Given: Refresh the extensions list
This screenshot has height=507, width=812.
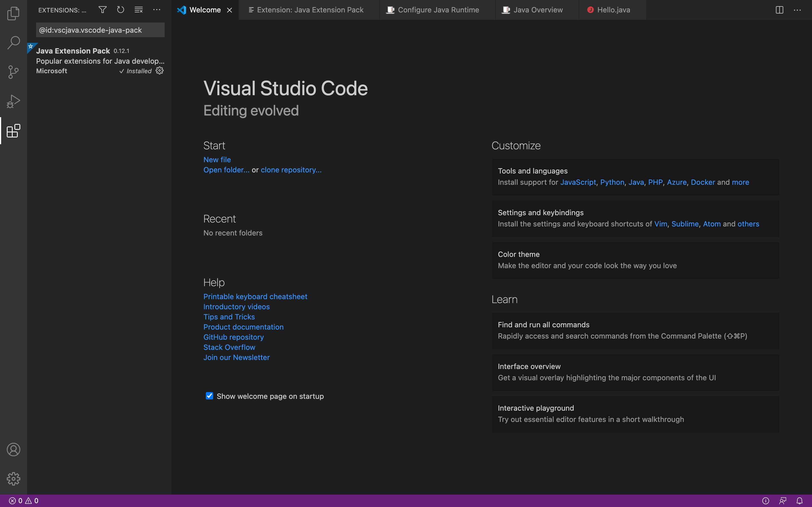Looking at the screenshot, I should point(120,10).
